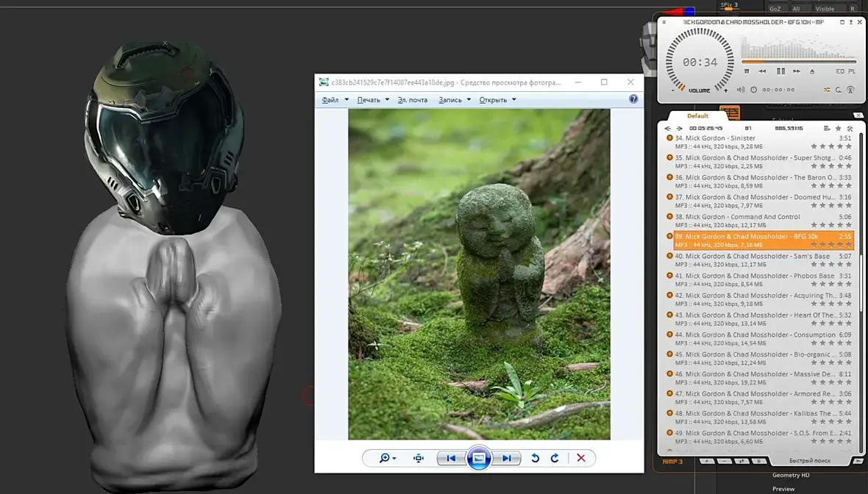The image size is (868, 494).
Task: Rate track 34 Sinister five stars
Action: 849,146
